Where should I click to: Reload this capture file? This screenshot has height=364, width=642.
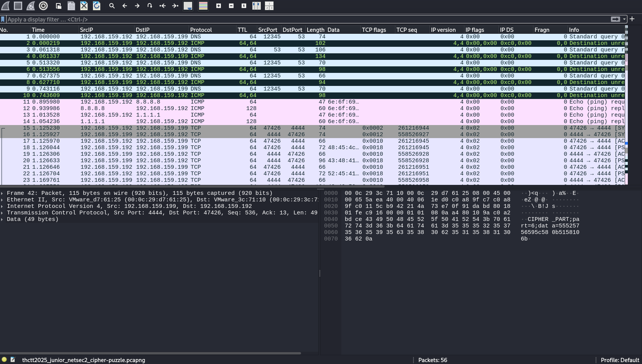(97, 6)
